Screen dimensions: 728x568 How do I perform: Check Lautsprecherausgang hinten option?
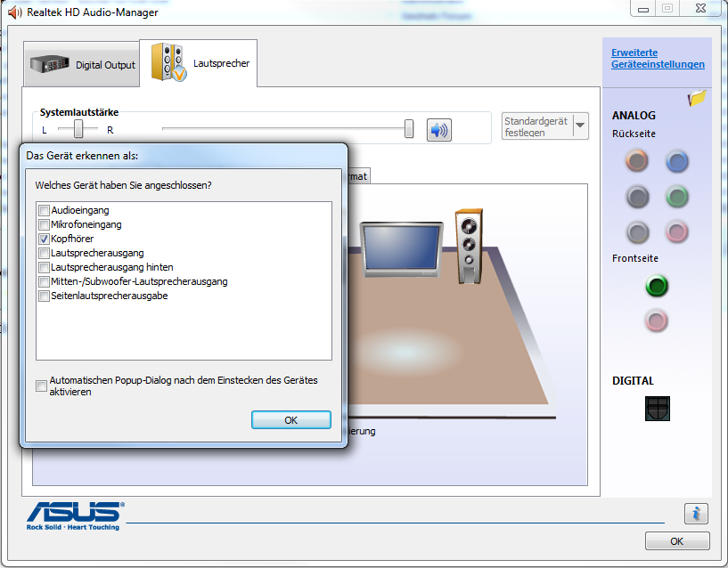pyautogui.click(x=44, y=268)
